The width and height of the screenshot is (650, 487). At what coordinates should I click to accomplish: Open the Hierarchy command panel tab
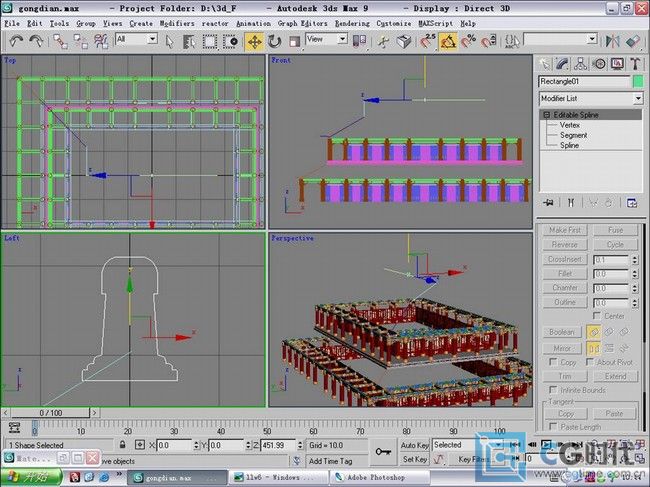coord(580,64)
